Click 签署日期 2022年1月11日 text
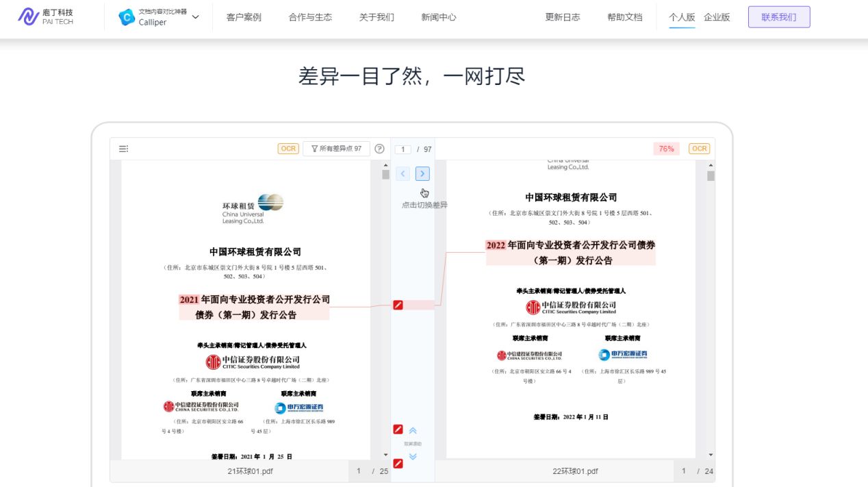This screenshot has width=868, height=487. (571, 416)
